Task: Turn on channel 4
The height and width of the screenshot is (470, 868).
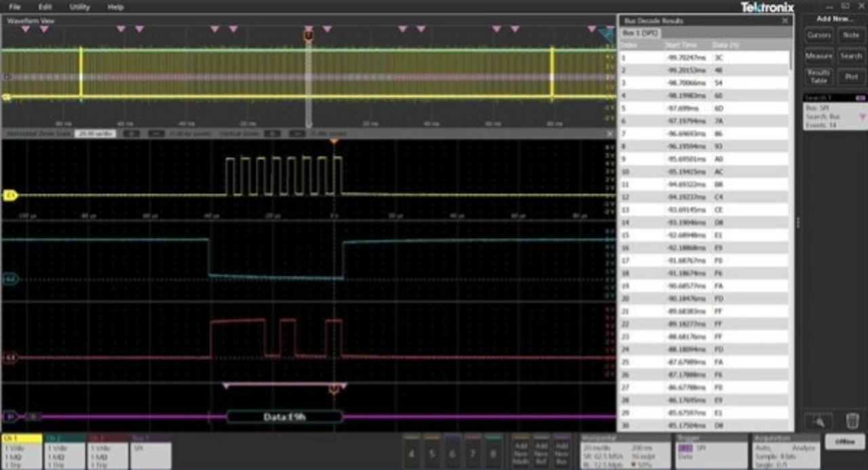Action: point(411,452)
